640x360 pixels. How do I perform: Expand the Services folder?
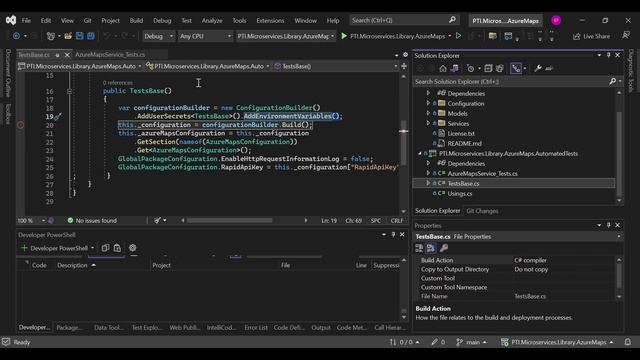428,123
